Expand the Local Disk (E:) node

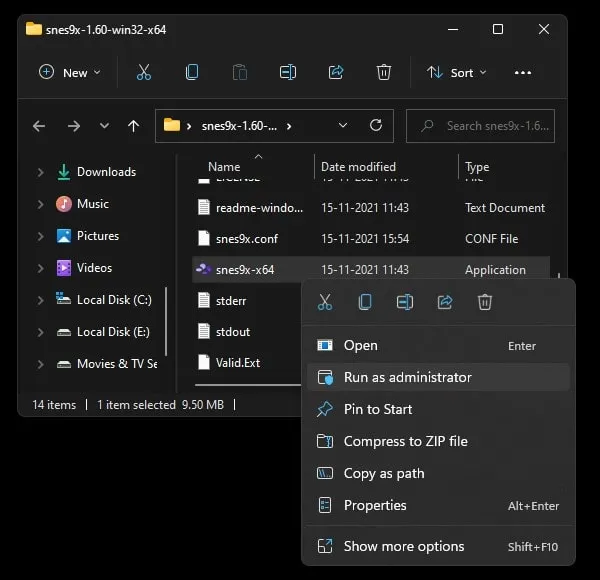[40, 332]
